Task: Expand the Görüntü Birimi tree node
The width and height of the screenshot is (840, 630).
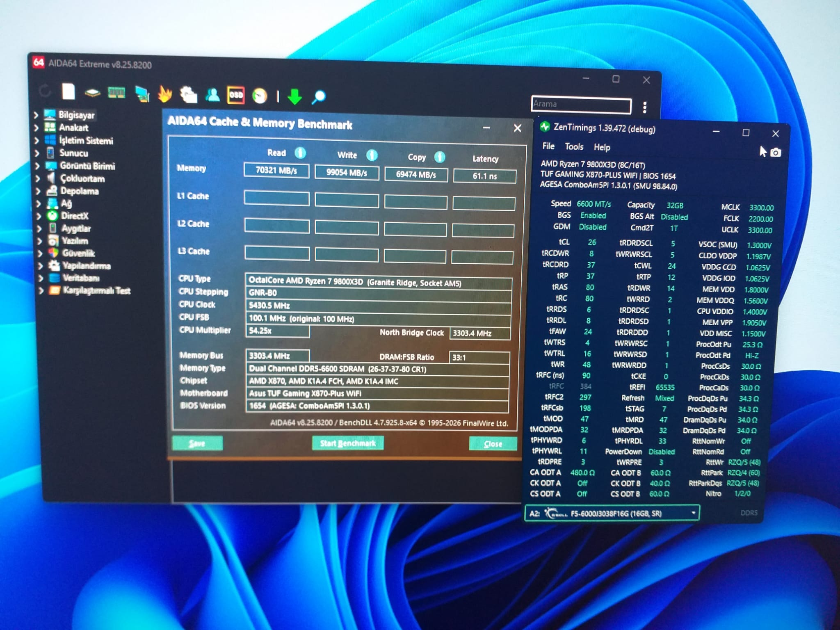Action: (37, 166)
